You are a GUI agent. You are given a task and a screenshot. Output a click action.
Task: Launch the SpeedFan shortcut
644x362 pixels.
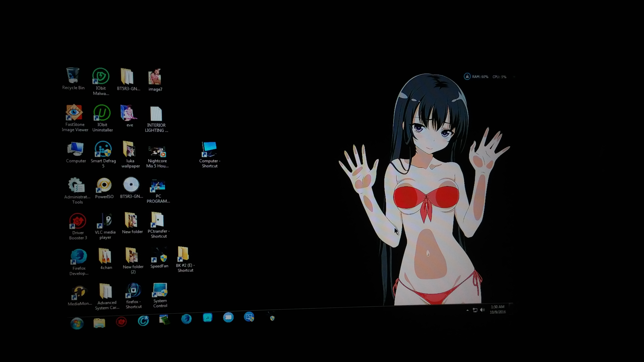[x=159, y=255]
